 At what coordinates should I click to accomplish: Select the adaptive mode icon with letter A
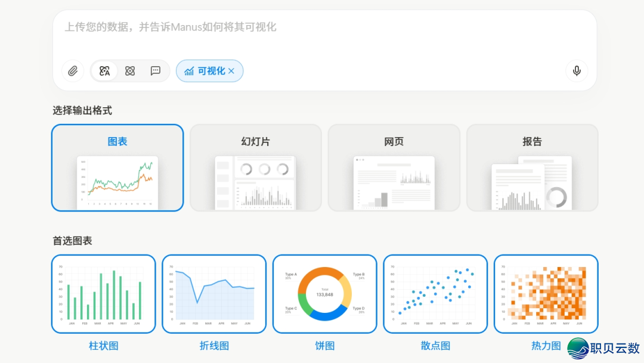point(105,71)
